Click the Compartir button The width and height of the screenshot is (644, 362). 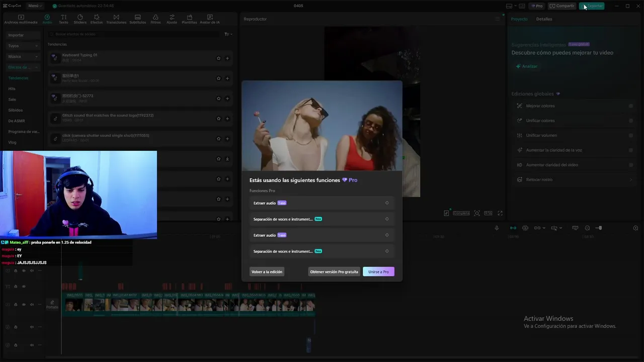[562, 6]
